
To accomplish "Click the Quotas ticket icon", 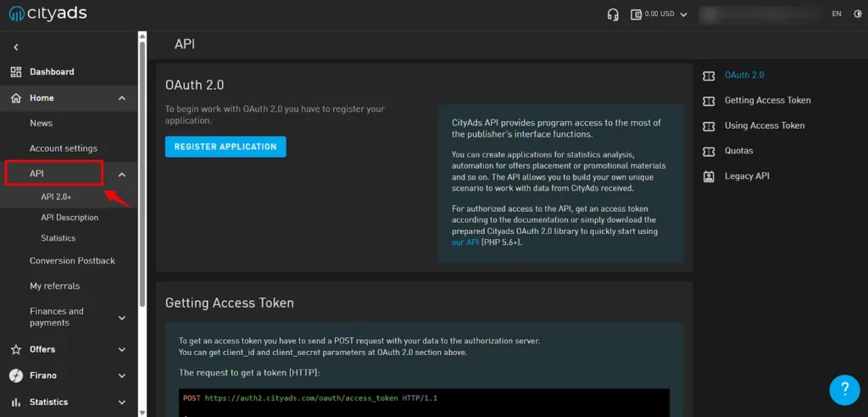I will tap(709, 151).
